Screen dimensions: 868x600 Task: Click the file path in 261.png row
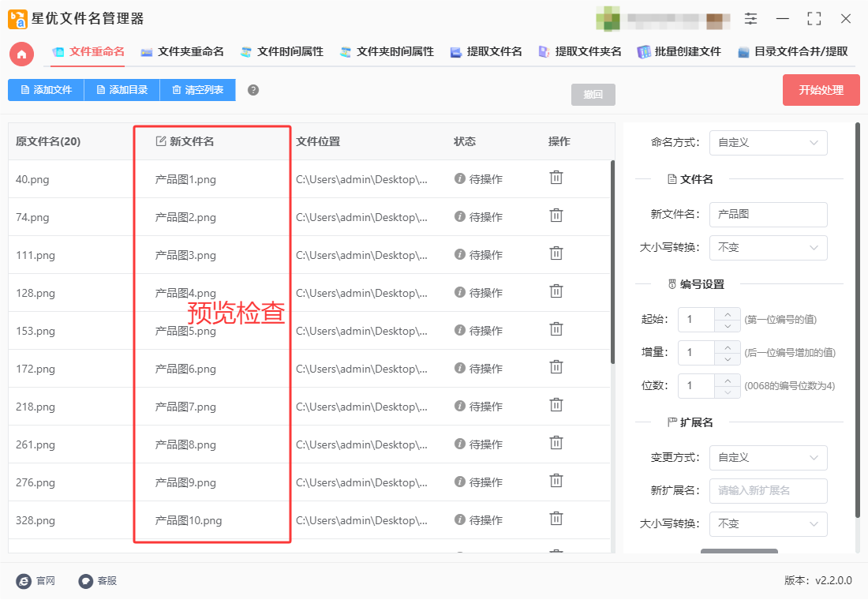point(361,445)
